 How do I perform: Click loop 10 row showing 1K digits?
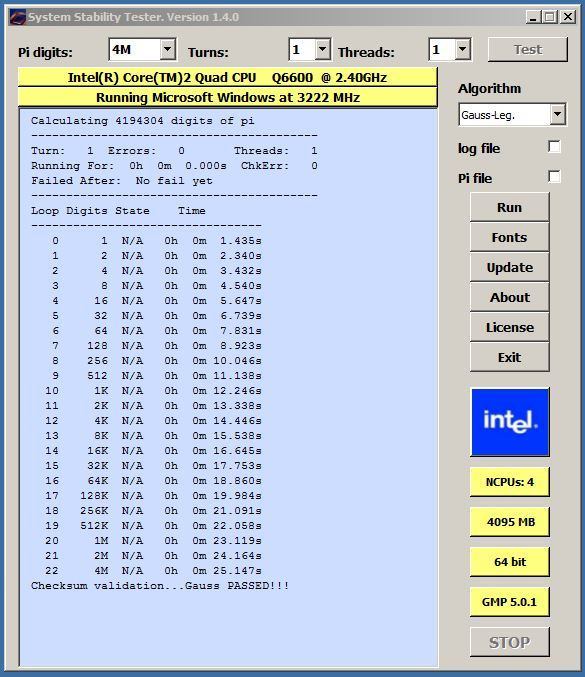point(153,391)
